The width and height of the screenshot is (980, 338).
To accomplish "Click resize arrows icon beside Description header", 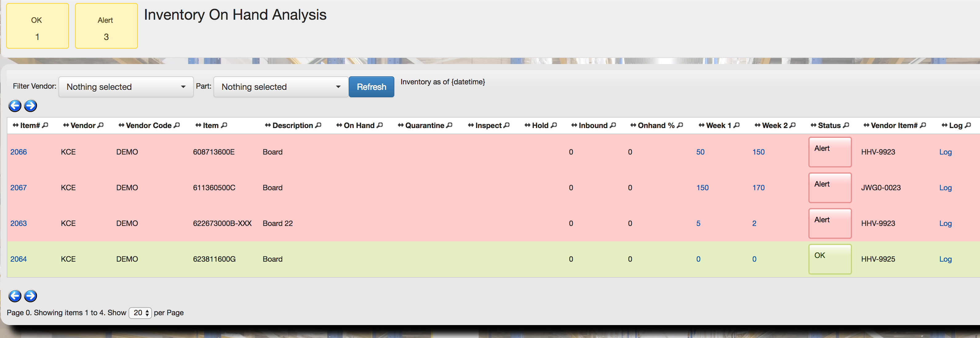I will coord(268,125).
